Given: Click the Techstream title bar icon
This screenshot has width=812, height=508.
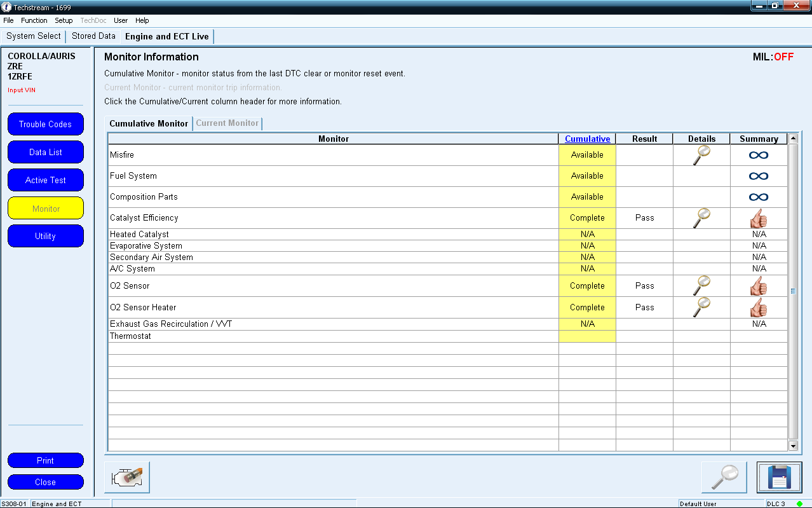Looking at the screenshot, I should click(7, 7).
